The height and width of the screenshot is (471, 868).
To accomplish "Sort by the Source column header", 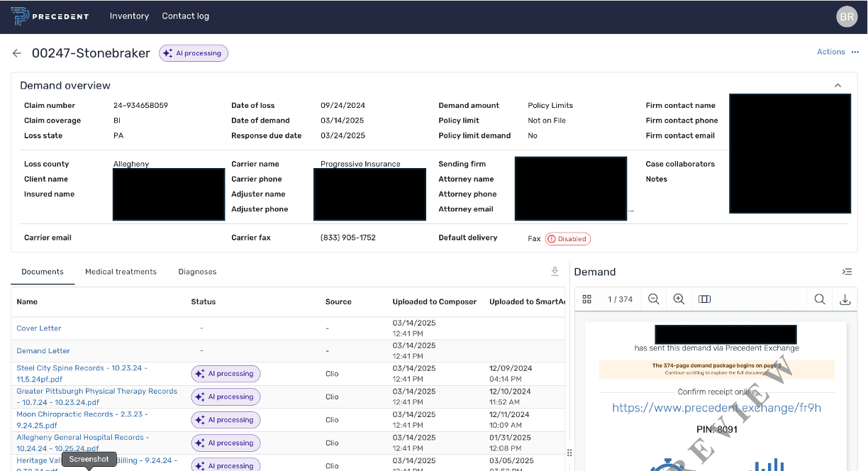I will pyautogui.click(x=338, y=301).
